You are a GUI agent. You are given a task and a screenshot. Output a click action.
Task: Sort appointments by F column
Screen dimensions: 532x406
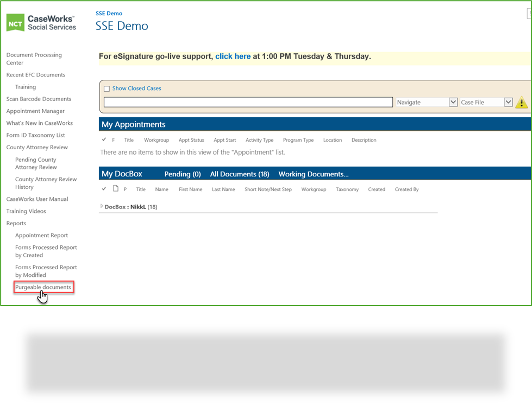(x=114, y=140)
